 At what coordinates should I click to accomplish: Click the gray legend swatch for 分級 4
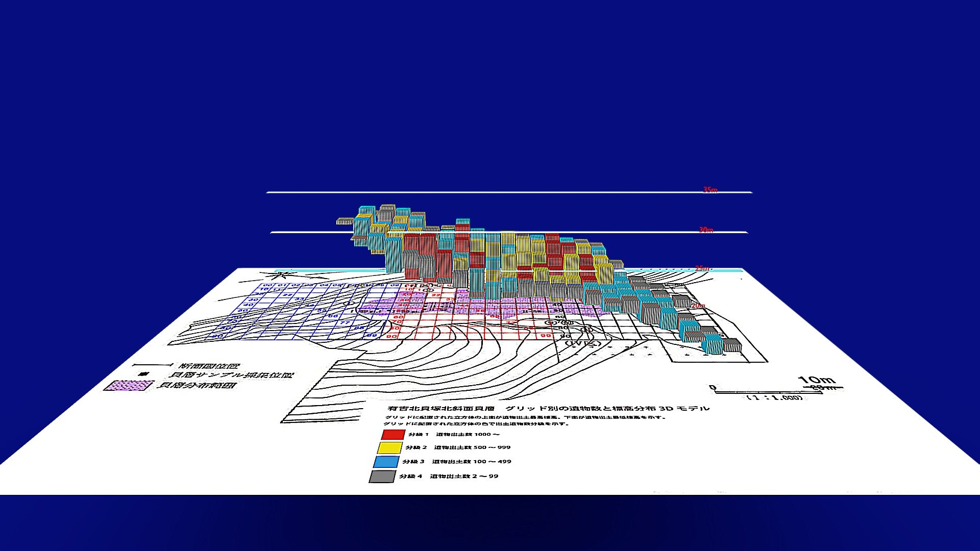tap(382, 477)
